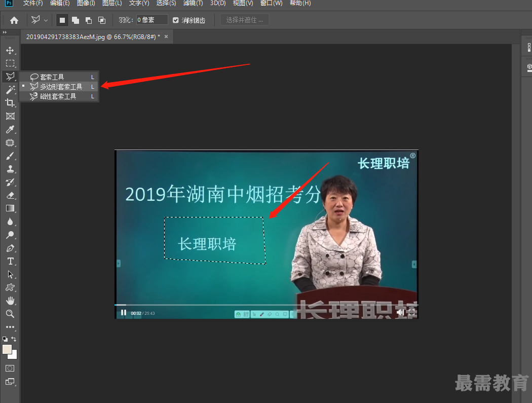Click the background color swatch

[14, 355]
